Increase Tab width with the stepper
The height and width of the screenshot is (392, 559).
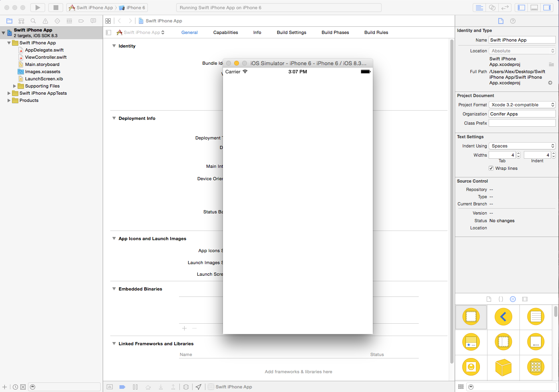tap(518, 153)
